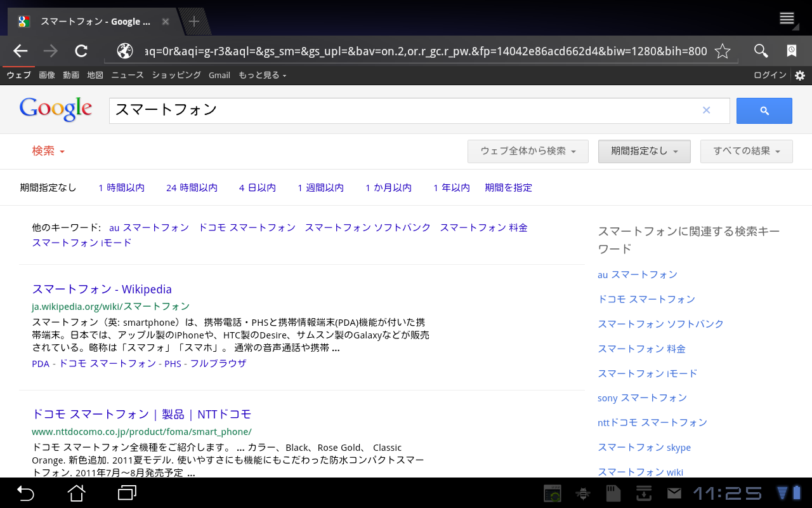
Task: Click 期間を指定 link
Action: (x=509, y=187)
